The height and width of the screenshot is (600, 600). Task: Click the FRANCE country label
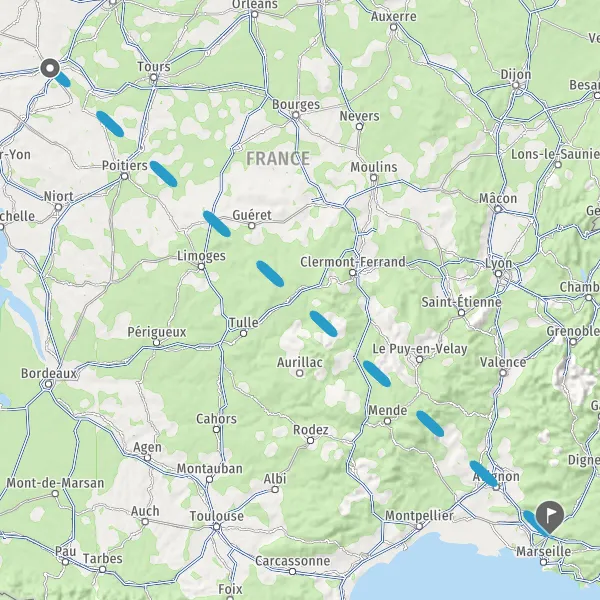click(278, 158)
